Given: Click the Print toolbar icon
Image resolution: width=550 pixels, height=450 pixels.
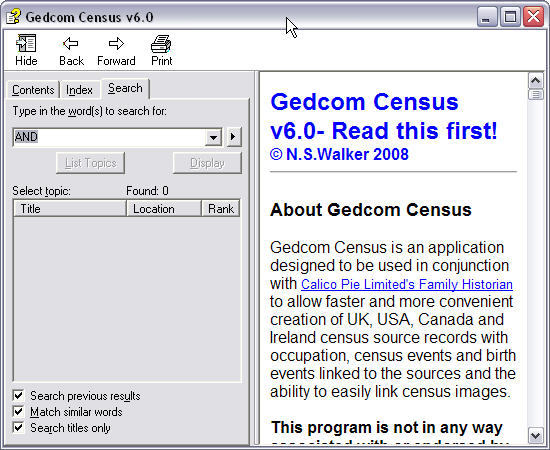Looking at the screenshot, I should pos(161,50).
